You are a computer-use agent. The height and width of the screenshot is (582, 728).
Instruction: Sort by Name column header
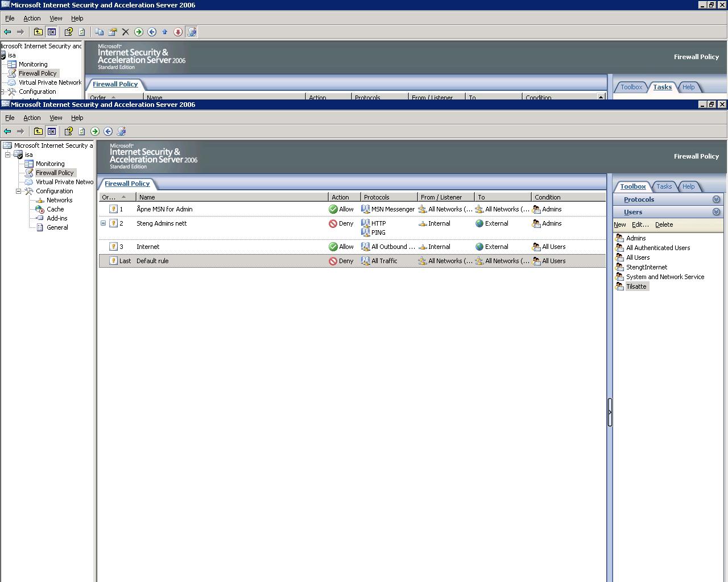coord(232,197)
